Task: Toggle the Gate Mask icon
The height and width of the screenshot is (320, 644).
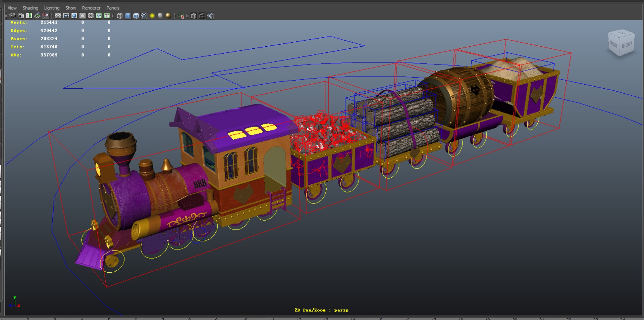Action: [83, 16]
